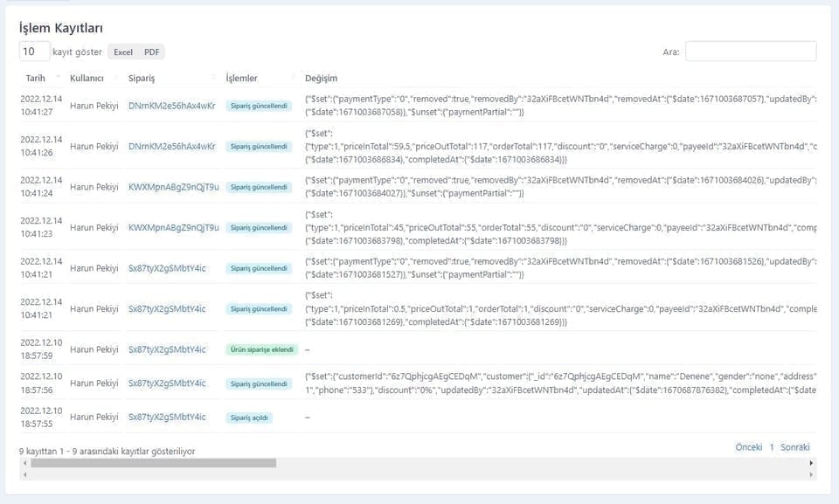Export the records with the Excel button
This screenshot has width=839, height=504.
(123, 52)
